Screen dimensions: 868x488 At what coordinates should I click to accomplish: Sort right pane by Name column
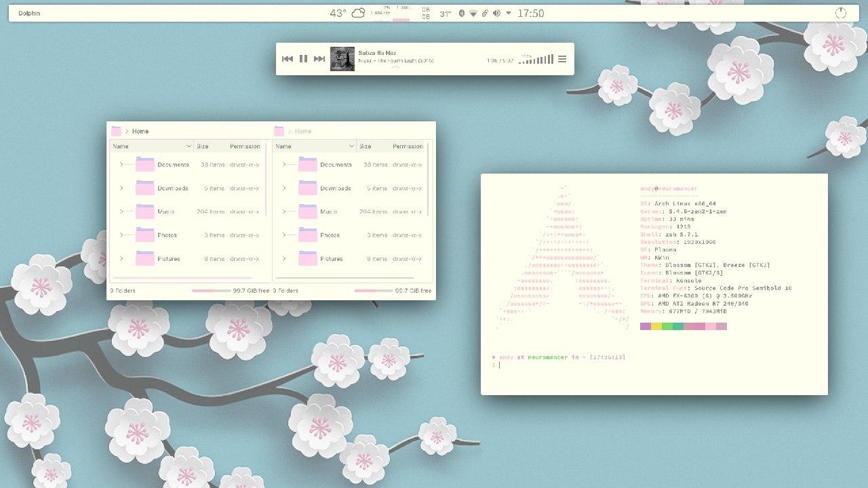[315, 146]
